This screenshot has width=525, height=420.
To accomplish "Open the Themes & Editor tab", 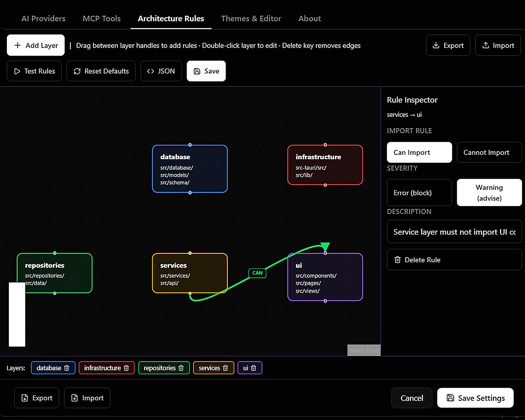I will click(x=251, y=18).
